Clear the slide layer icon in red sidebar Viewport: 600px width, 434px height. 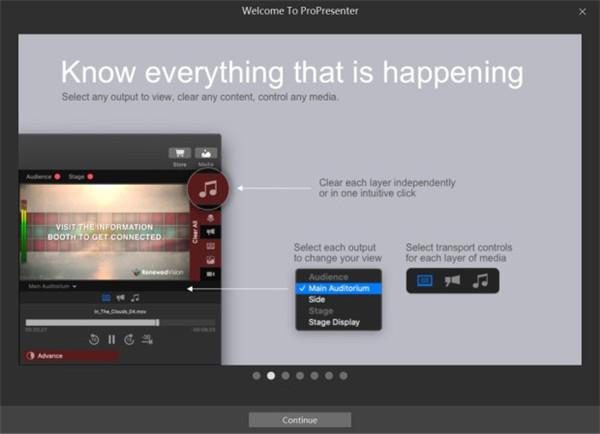[210, 246]
